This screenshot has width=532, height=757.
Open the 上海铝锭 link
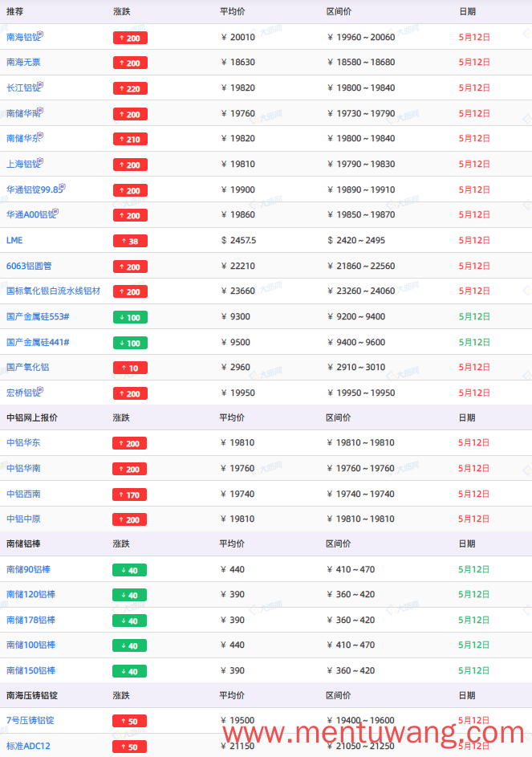click(x=22, y=164)
